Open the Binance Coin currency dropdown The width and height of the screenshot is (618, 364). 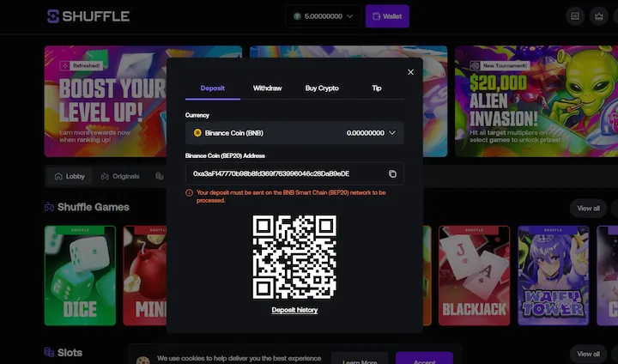tap(294, 133)
